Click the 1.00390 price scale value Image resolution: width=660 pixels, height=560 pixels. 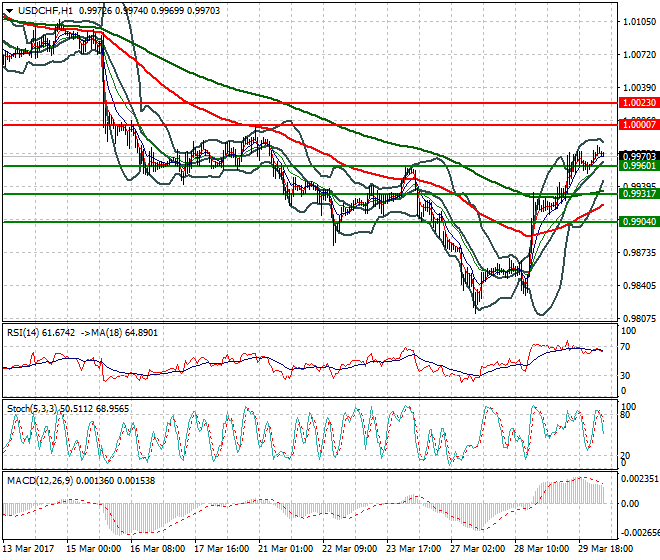(639, 88)
